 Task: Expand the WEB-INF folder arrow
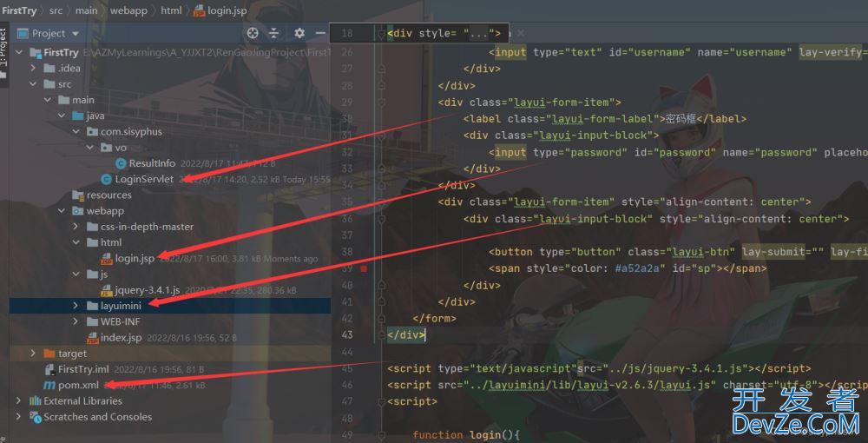point(76,321)
